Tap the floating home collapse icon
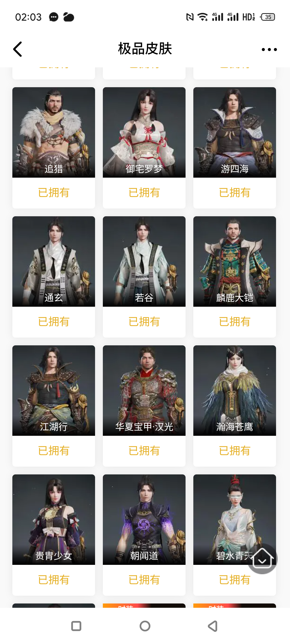The image size is (290, 644). click(x=262, y=559)
